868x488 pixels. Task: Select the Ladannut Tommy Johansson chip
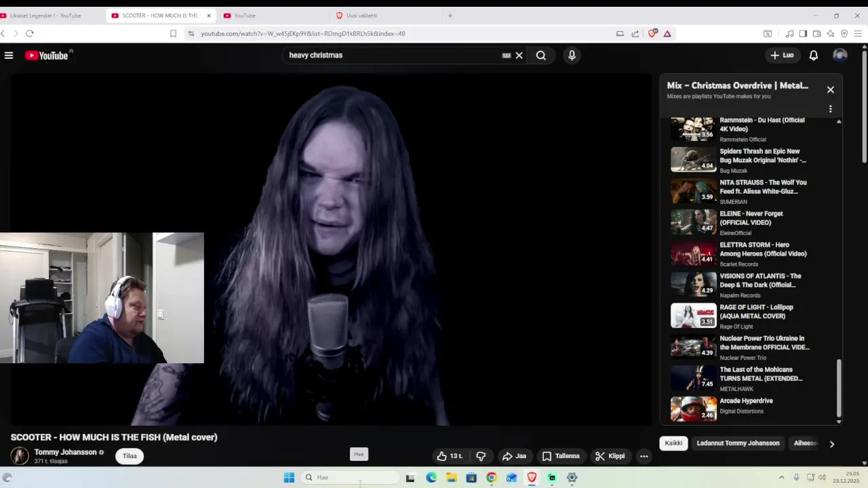pos(738,443)
